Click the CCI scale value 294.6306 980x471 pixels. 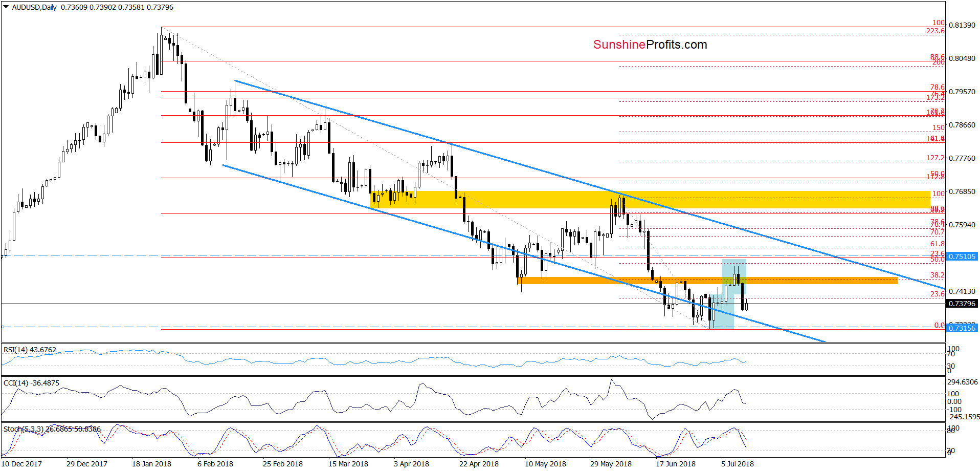pos(963,382)
